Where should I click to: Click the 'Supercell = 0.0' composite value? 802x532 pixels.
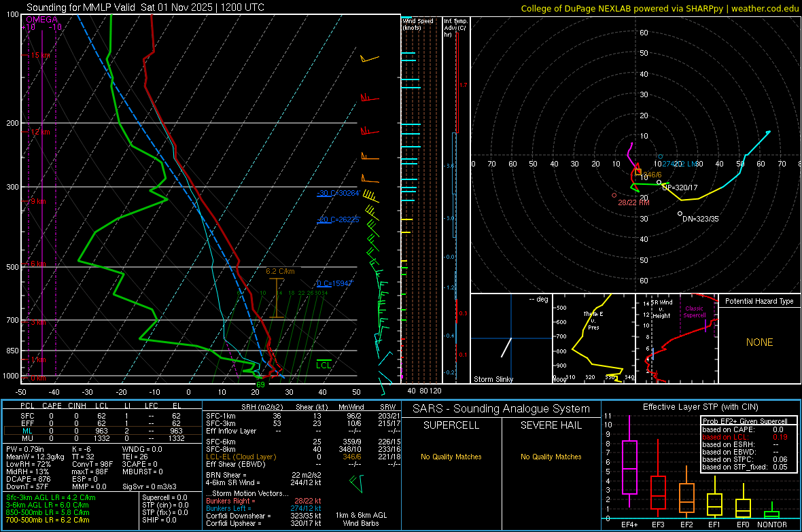click(164, 497)
